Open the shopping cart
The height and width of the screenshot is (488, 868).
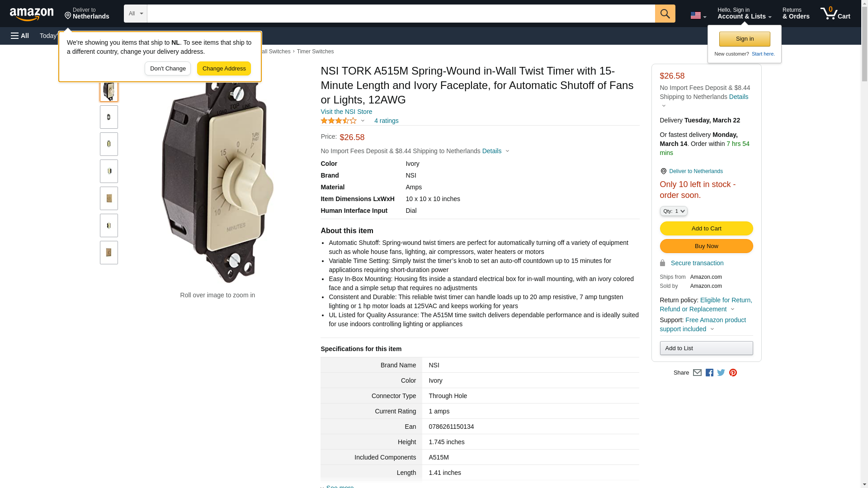[835, 14]
